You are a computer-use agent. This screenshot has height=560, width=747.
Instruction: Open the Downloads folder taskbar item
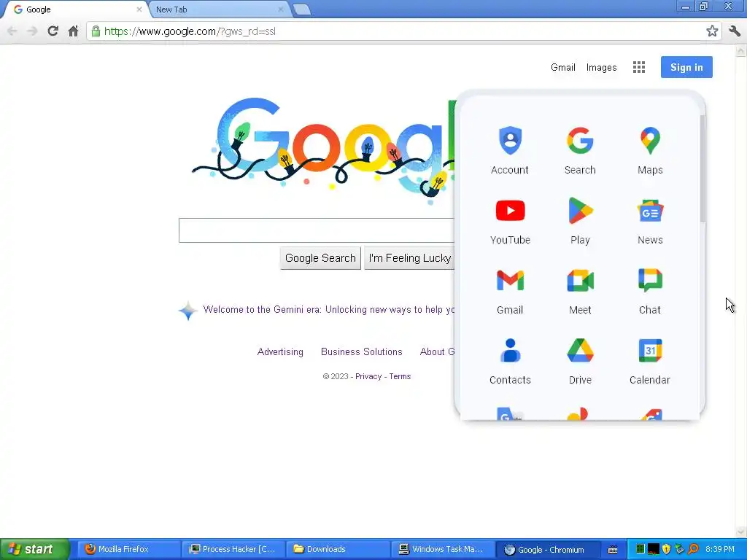tap(338, 549)
